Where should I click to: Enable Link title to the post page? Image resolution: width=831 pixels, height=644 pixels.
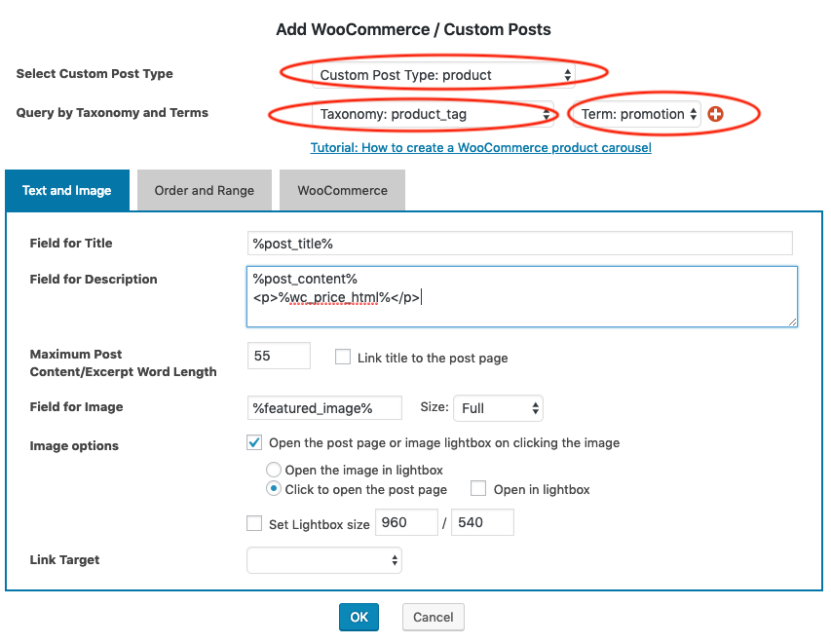(342, 356)
